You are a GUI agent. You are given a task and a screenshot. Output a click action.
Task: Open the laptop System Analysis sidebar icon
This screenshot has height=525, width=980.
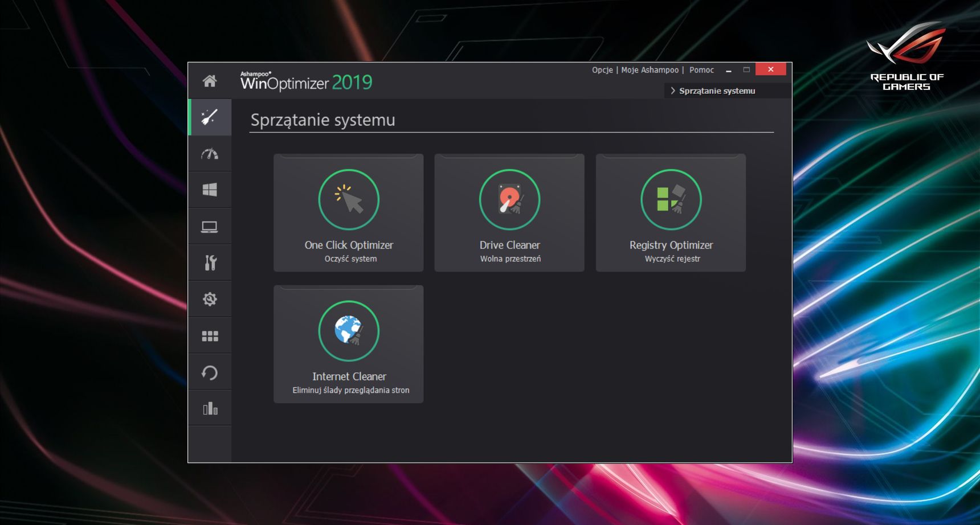pos(210,227)
